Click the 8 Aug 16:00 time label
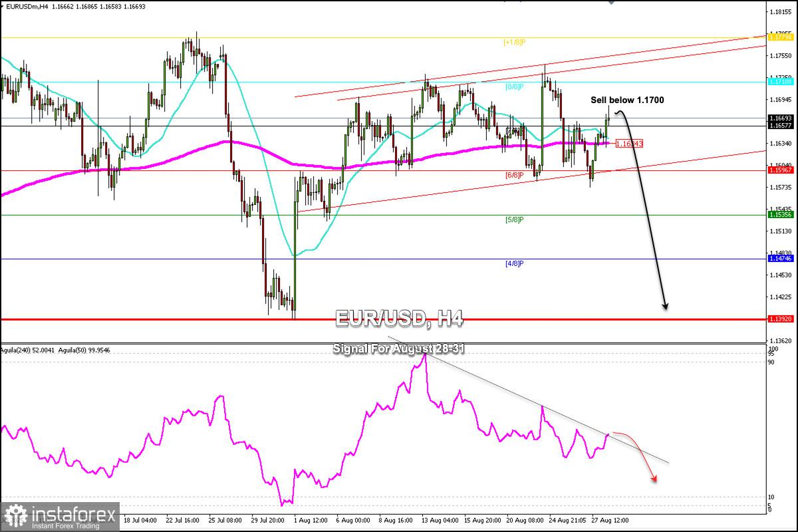The image size is (798, 532). click(x=394, y=521)
